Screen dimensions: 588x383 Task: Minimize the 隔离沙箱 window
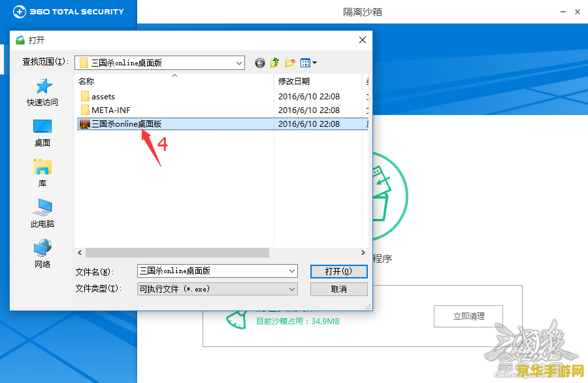coord(563,12)
